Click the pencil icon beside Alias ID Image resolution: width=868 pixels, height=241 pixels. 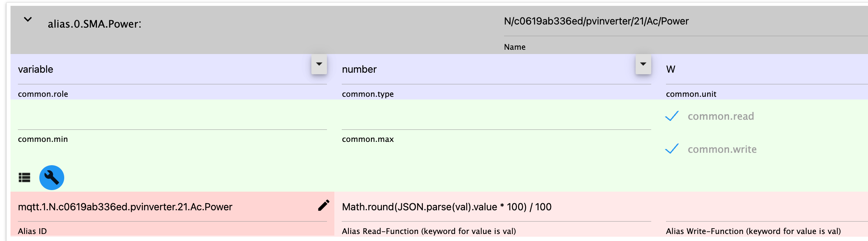[323, 206]
